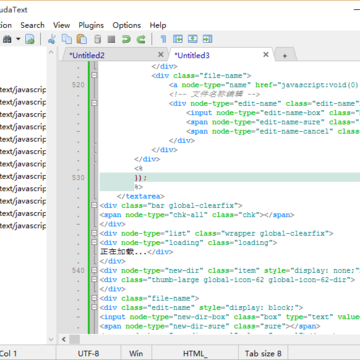Close the *Untitled2 tab

coord(161,54)
